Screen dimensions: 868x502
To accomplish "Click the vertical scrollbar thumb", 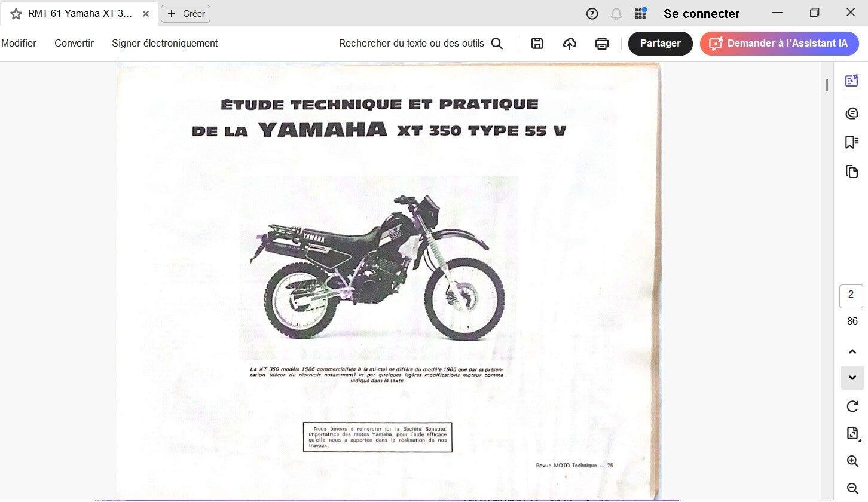I will [x=827, y=85].
